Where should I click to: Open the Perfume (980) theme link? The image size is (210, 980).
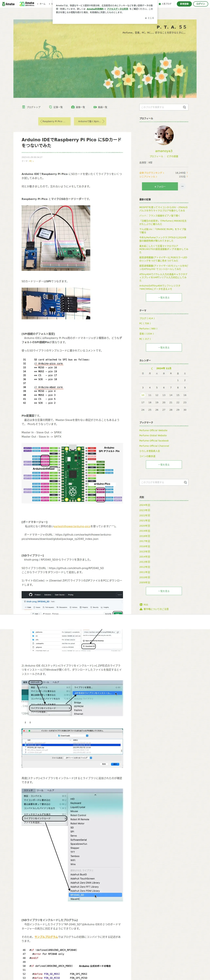148,329
